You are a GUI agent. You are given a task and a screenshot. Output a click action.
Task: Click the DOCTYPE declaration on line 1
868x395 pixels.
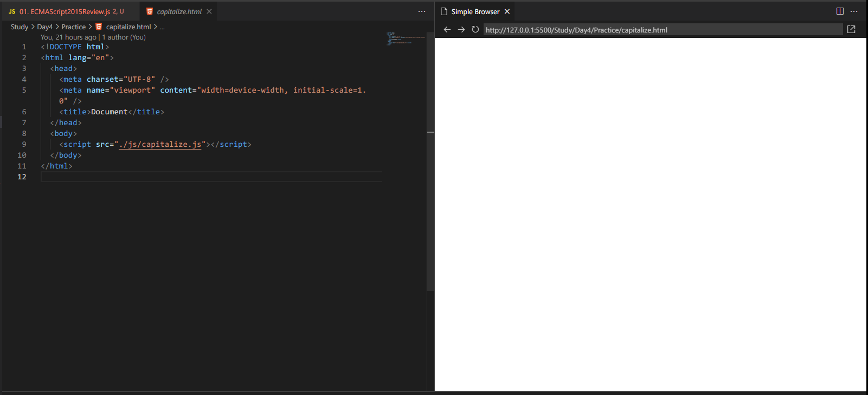point(75,47)
